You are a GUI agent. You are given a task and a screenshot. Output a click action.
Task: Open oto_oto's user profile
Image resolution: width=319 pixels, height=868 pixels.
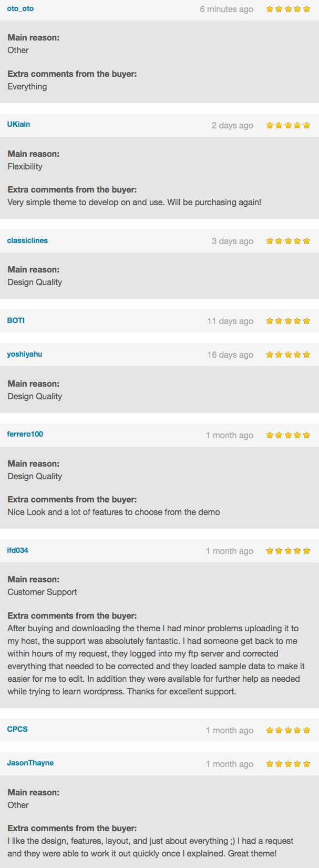(x=19, y=9)
